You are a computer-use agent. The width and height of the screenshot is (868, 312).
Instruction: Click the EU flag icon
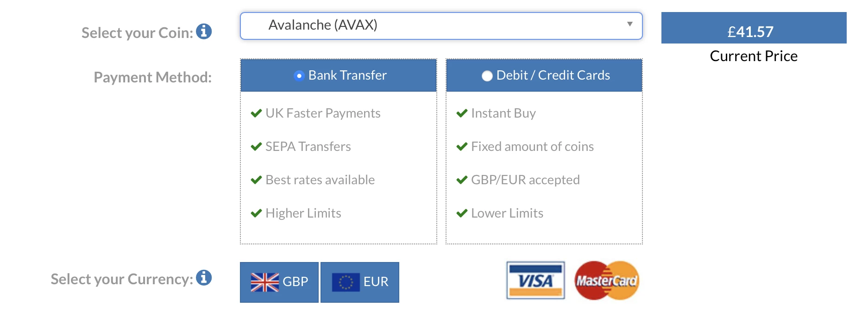[346, 282]
